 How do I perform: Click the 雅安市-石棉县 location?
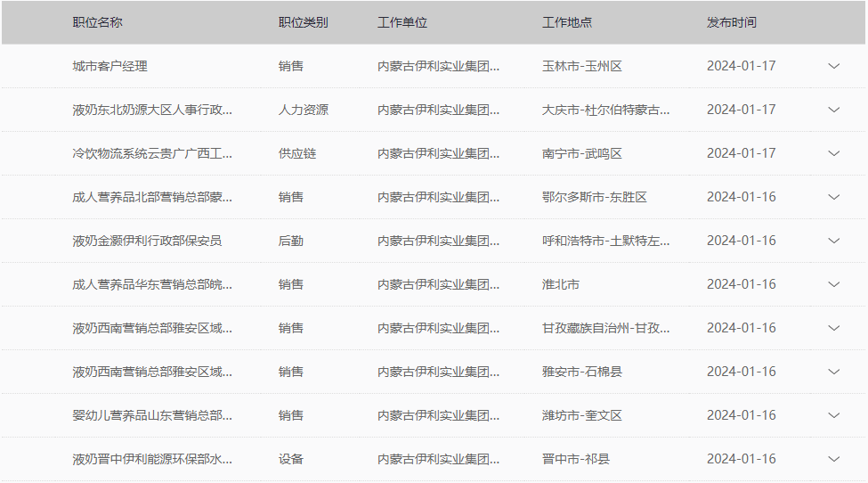582,372
